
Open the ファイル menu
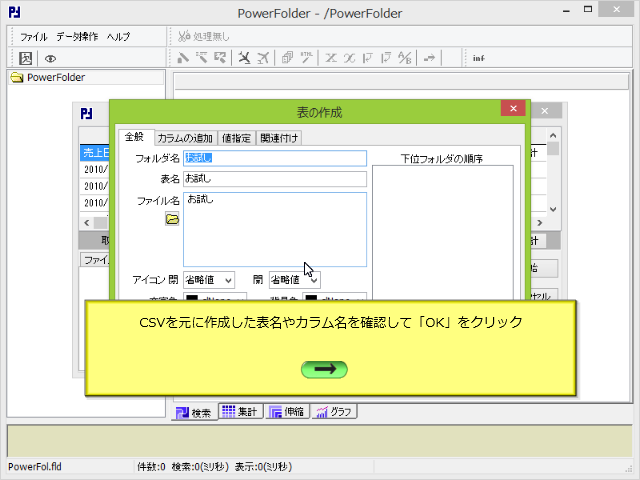[34, 37]
